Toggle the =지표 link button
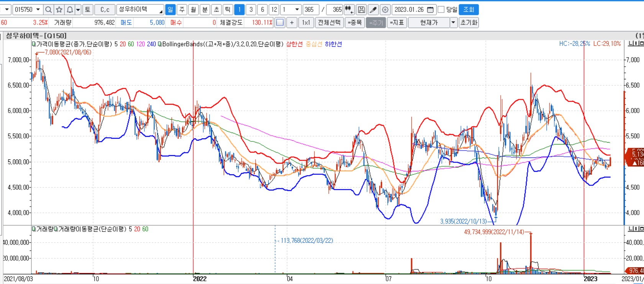644x284 pixels. [397, 23]
